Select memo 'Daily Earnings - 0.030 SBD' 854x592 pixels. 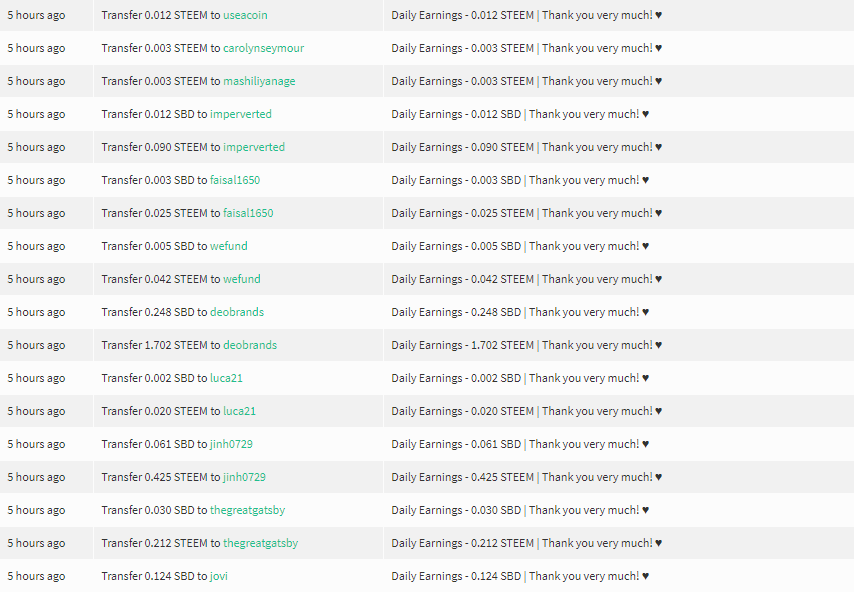coord(456,510)
